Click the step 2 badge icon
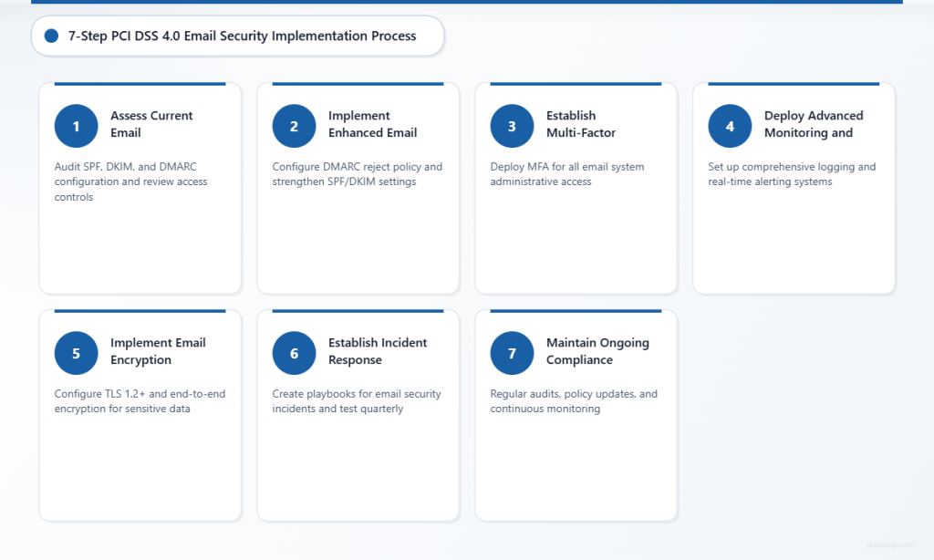This screenshot has width=934, height=560. click(x=294, y=126)
